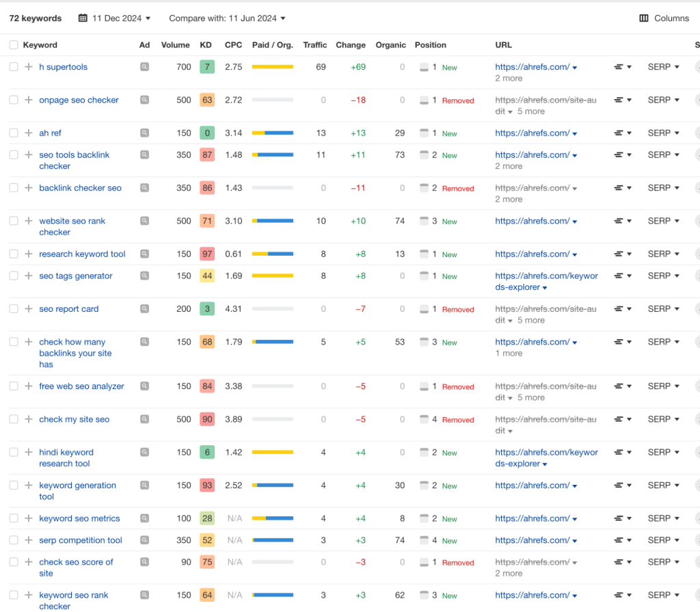700x612 pixels.
Task: Click the Columns grid icon
Action: pyautogui.click(x=644, y=18)
